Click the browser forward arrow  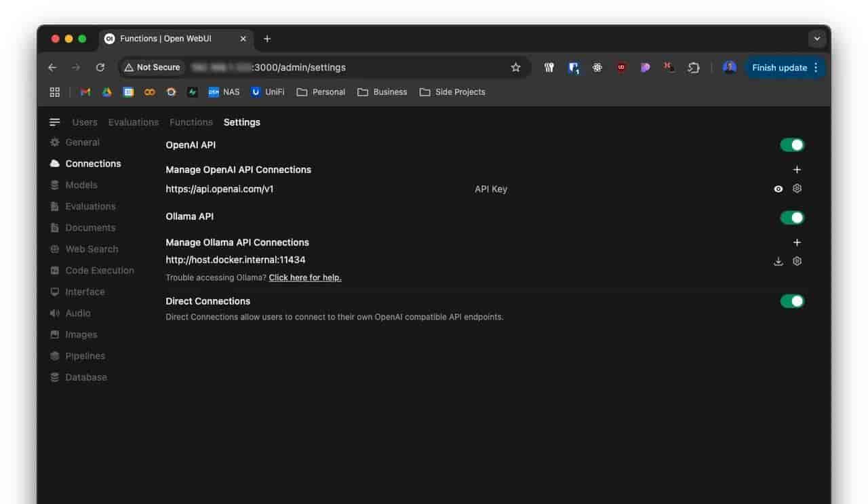pos(76,67)
